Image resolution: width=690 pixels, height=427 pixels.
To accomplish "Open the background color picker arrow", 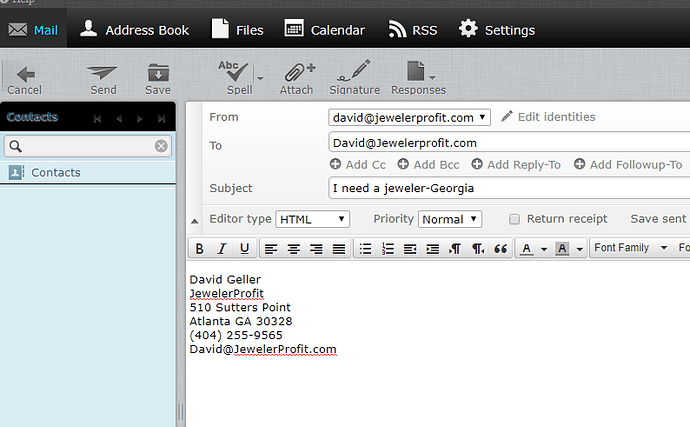I will tap(580, 250).
